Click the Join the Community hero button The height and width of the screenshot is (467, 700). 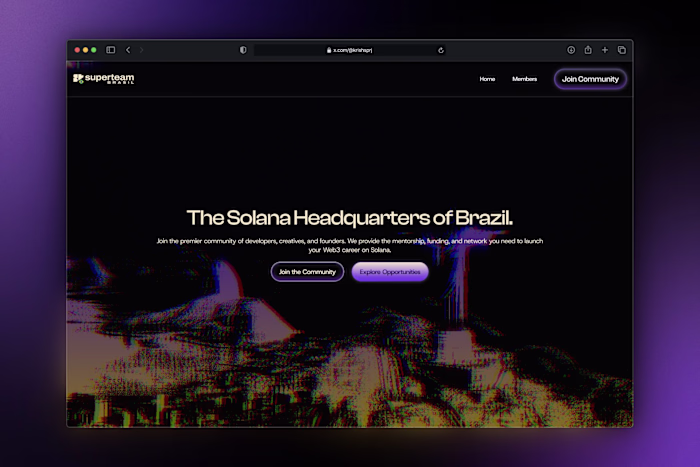click(307, 271)
